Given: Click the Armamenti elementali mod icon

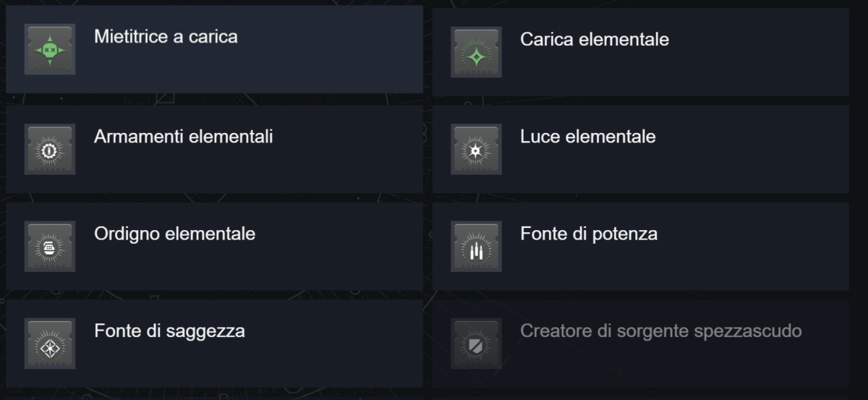Looking at the screenshot, I should coord(50,150).
